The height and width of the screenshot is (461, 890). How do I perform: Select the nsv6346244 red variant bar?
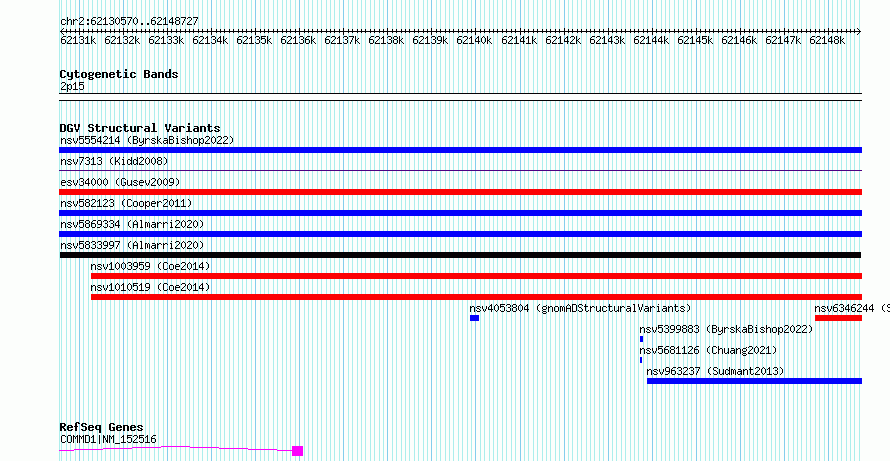coord(838,318)
